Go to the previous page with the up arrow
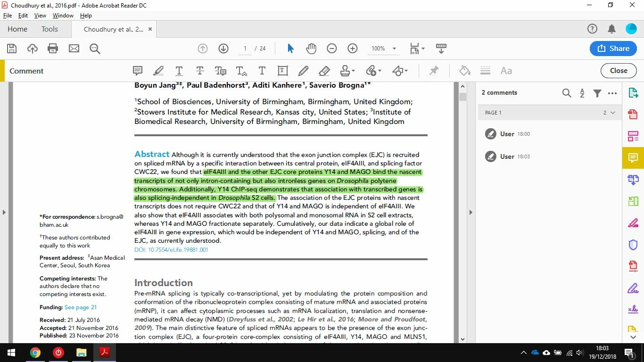Image resolution: width=644 pixels, height=362 pixels. tap(203, 49)
